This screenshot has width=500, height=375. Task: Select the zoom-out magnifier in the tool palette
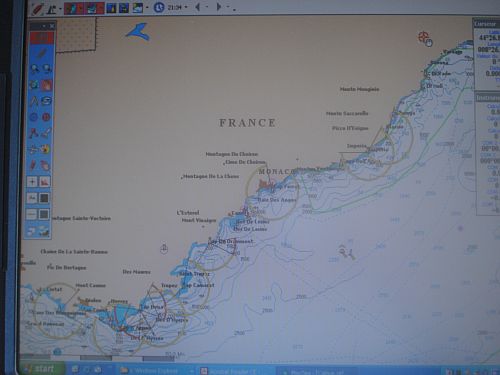pyautogui.click(x=47, y=69)
